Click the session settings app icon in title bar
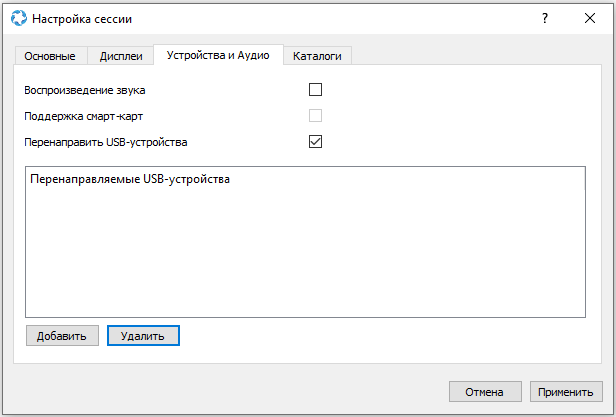The height and width of the screenshot is (417, 616). (18, 18)
